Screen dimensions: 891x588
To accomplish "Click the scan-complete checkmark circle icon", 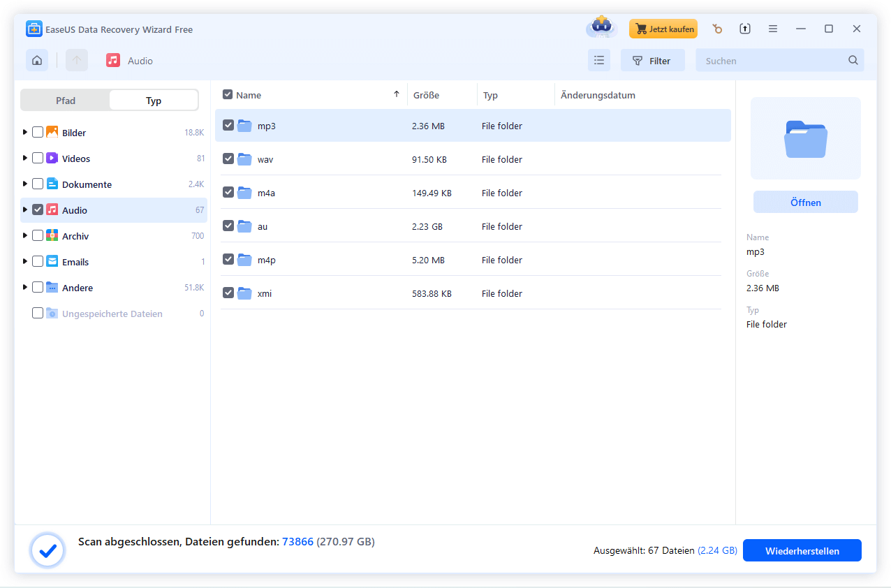I will pos(47,551).
